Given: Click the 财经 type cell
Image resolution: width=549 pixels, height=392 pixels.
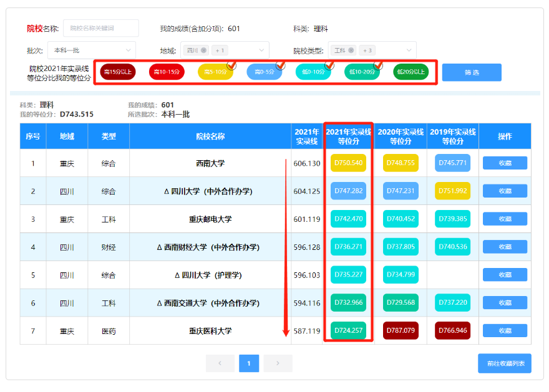Looking at the screenshot, I should pos(109,247).
